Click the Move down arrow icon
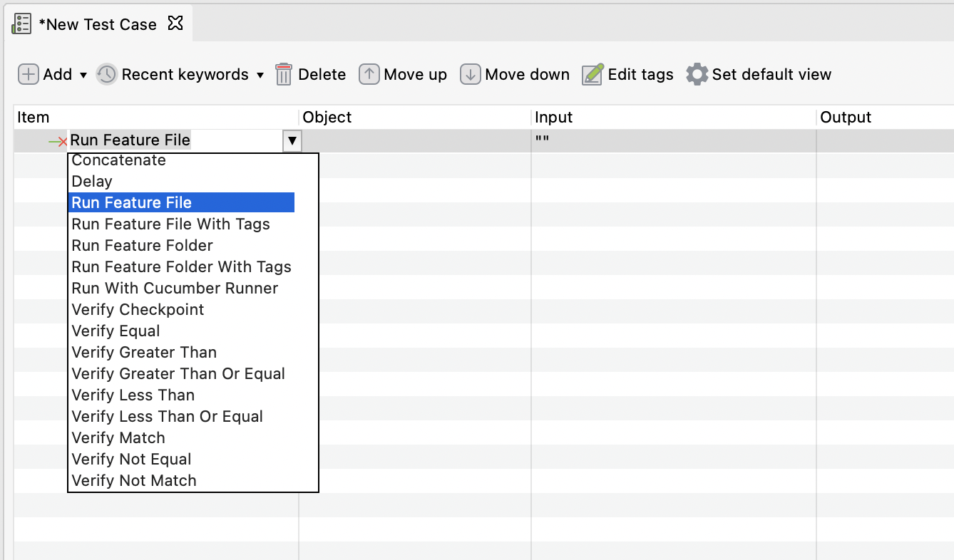The image size is (954, 560). click(470, 74)
